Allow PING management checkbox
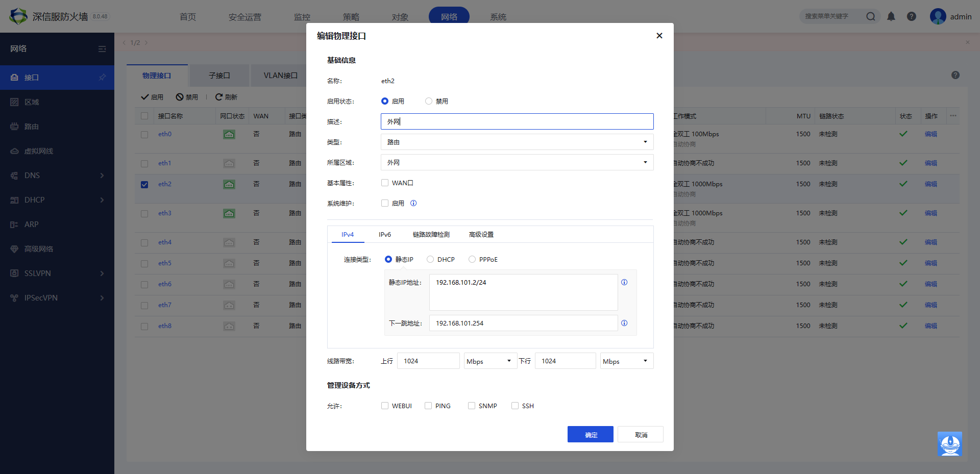The image size is (980, 474). pos(428,406)
